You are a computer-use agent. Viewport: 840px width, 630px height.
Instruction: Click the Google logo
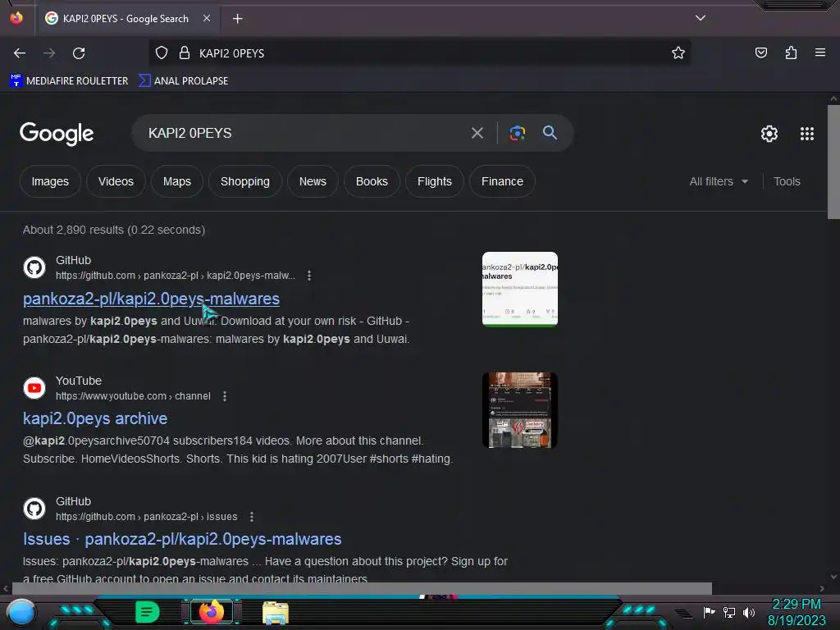point(57,134)
